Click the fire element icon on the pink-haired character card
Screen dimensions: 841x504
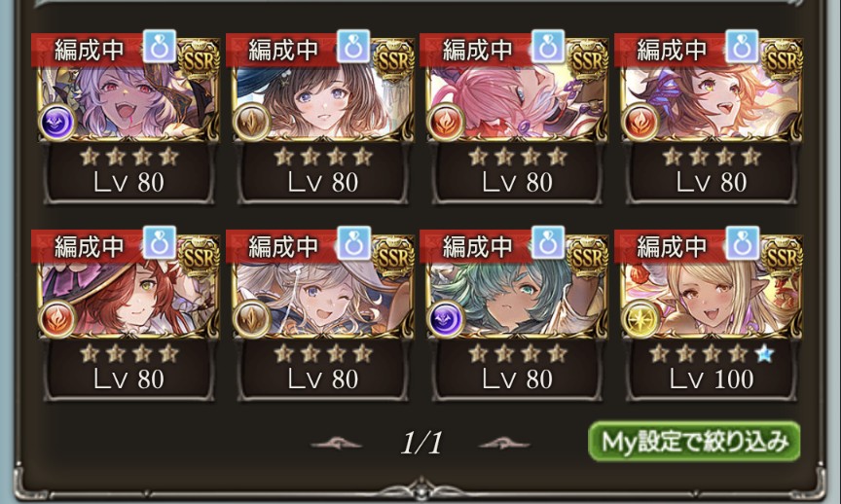coord(445,122)
